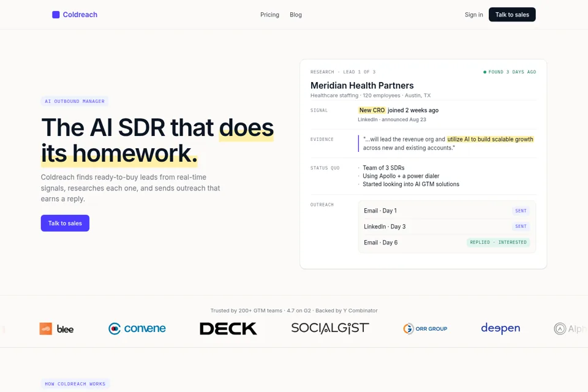Screen dimensions: 588x392
Task: Click the SENT badge on Email Day 1
Action: (x=521, y=211)
